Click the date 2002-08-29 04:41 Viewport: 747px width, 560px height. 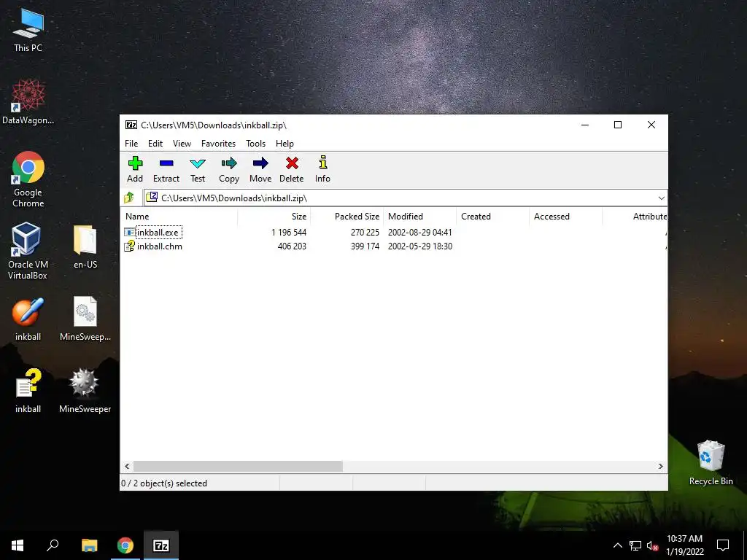click(419, 233)
